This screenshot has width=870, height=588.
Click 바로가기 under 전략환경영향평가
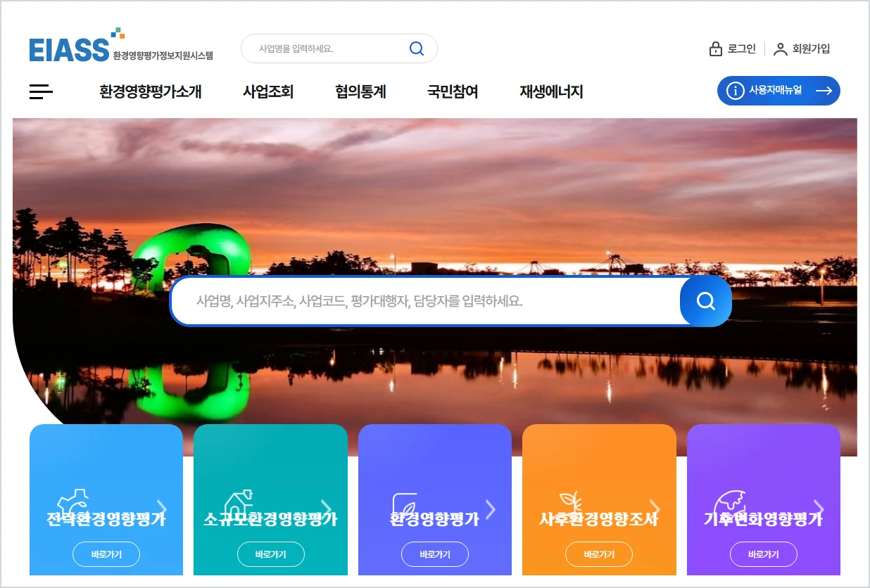tap(106, 554)
